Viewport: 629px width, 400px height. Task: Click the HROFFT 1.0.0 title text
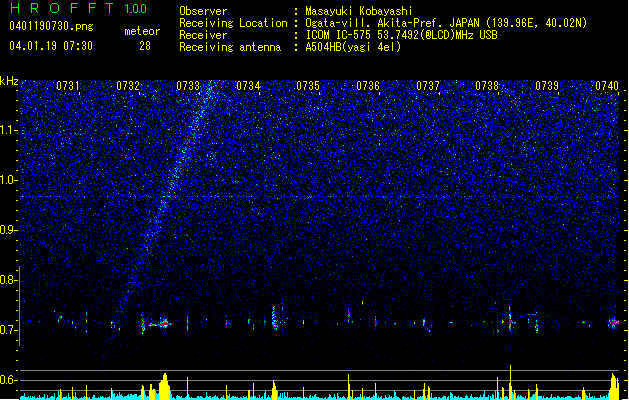click(79, 8)
